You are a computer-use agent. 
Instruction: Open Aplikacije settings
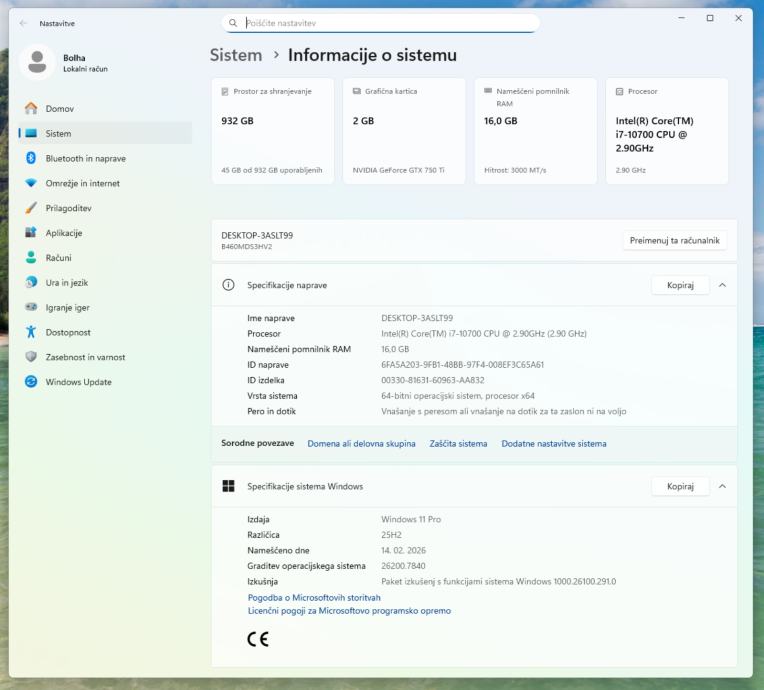pos(105,233)
